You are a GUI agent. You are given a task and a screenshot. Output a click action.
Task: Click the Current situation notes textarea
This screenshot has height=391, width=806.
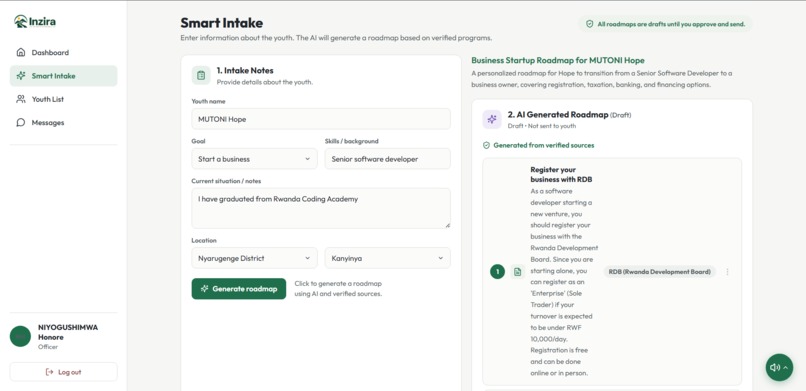pos(321,208)
